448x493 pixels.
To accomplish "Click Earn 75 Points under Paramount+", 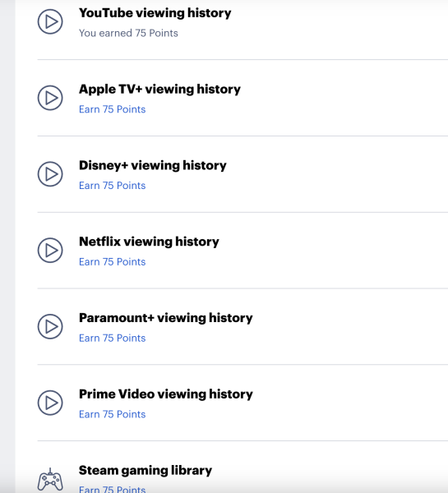I will tap(113, 338).
